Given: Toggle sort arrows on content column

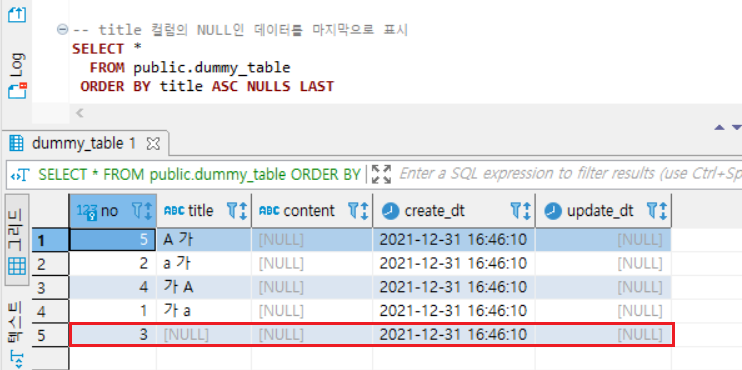Looking at the screenshot, I should point(364,211).
